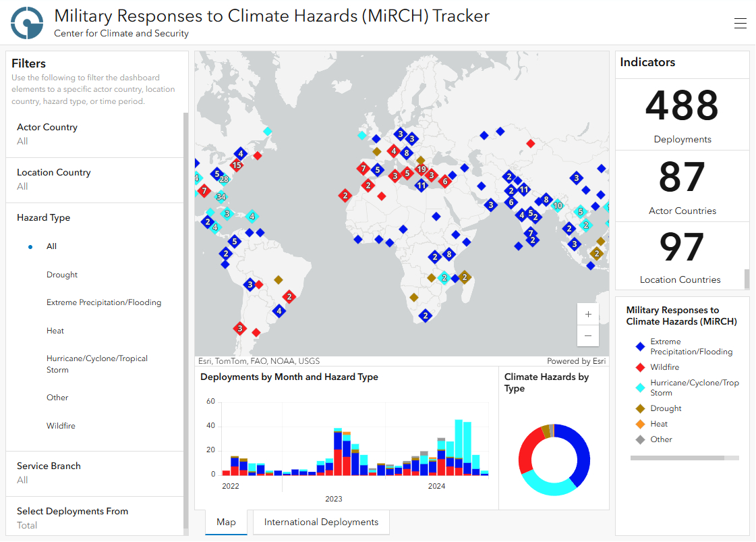This screenshot has height=542, width=756.
Task: Click the hurricane cluster marker labeled 28
Action: (x=224, y=180)
